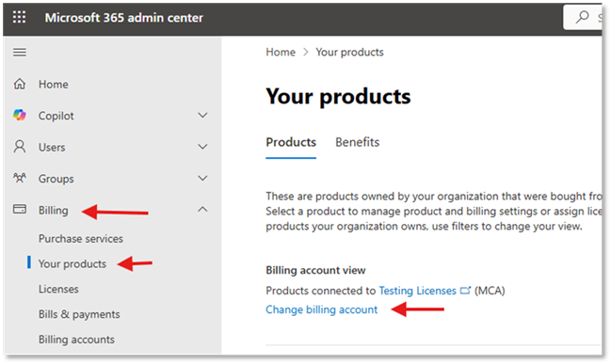
Task: Click the (MCA) label text
Action: point(490,291)
